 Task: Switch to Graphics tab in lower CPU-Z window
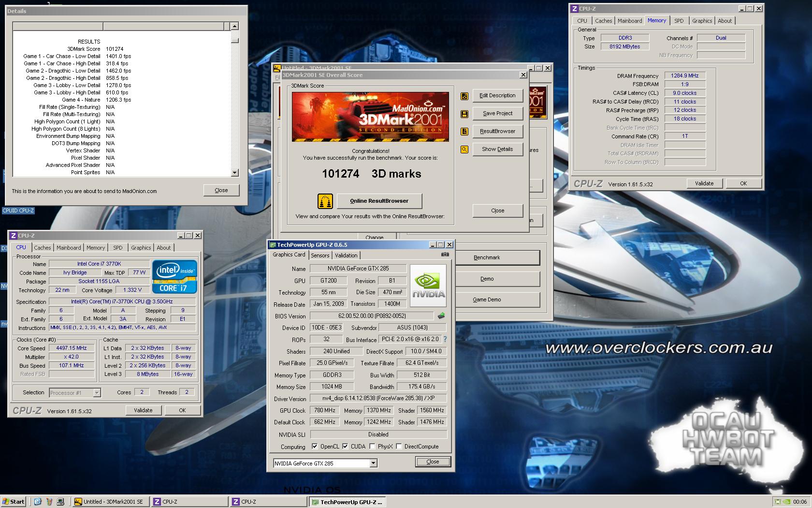[x=141, y=248]
